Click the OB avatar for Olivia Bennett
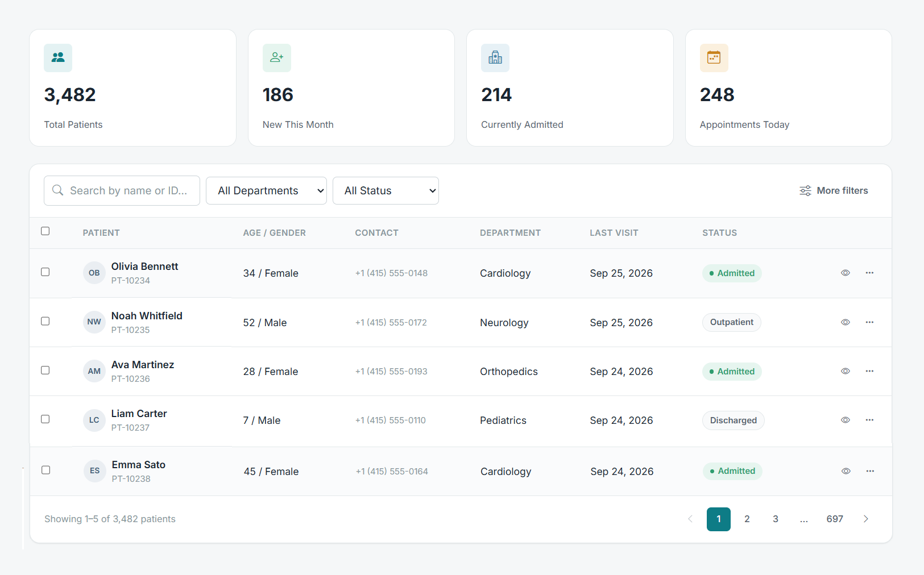The image size is (924, 575). coord(94,273)
